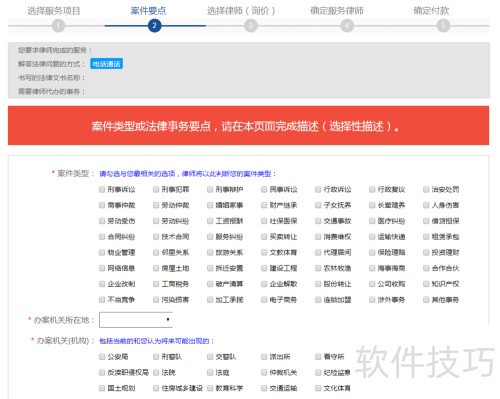This screenshot has width=500, height=399.
Task: Check the 交通运输 checkbox
Action: 264,388
